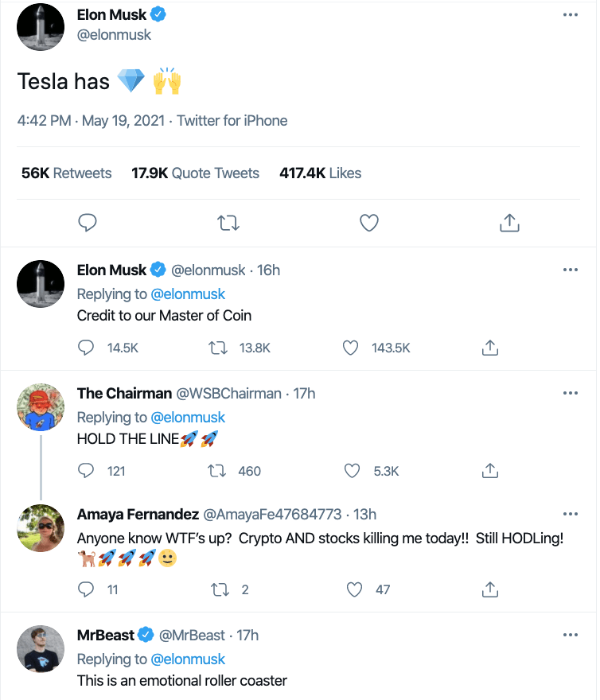Like the "HOLD THE LINE" tweet

tap(352, 471)
